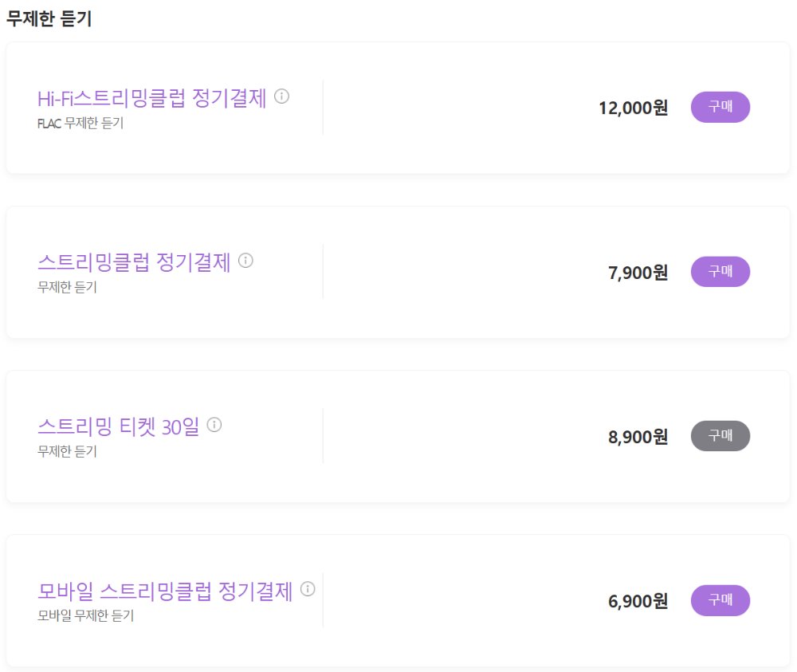Open info for 모바일 스트리밍클럽 정기결제
The image size is (797, 672).
click(308, 591)
